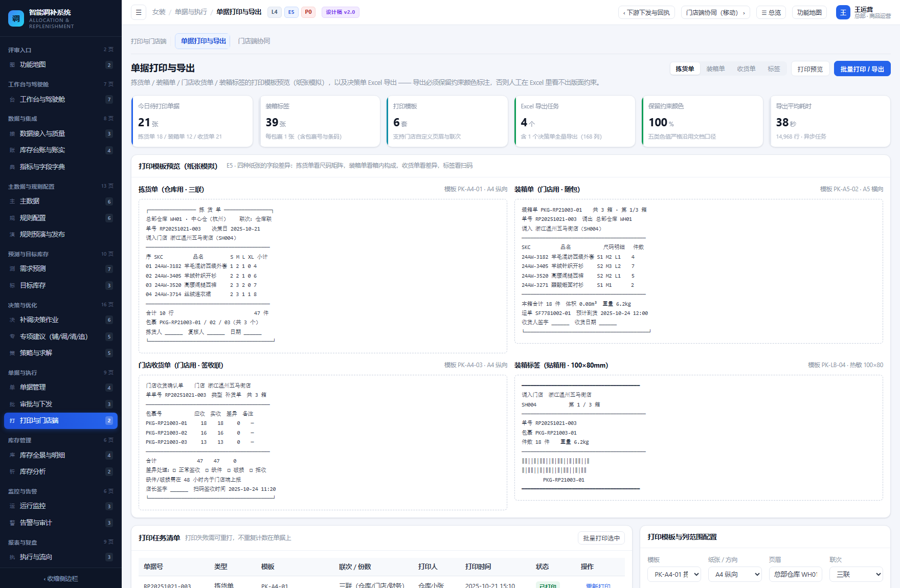Click the 账 icon for 库存台账与账实
This screenshot has width=900, height=588.
(x=12, y=150)
